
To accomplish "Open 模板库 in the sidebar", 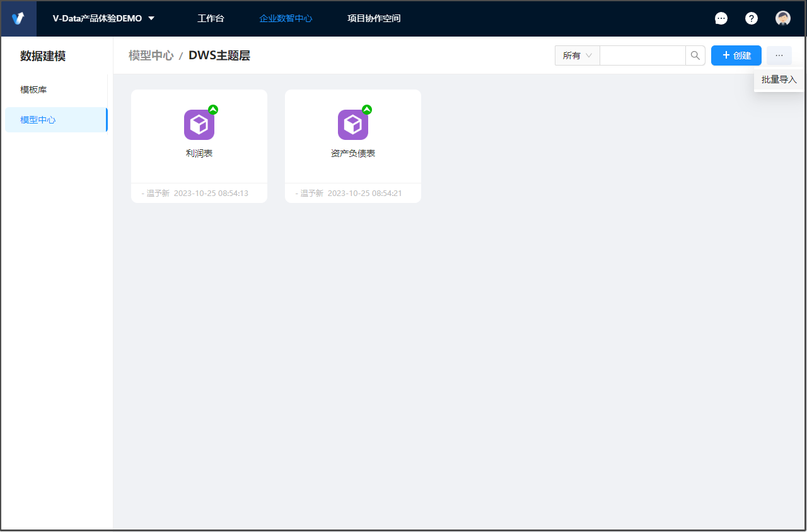I will (33, 90).
